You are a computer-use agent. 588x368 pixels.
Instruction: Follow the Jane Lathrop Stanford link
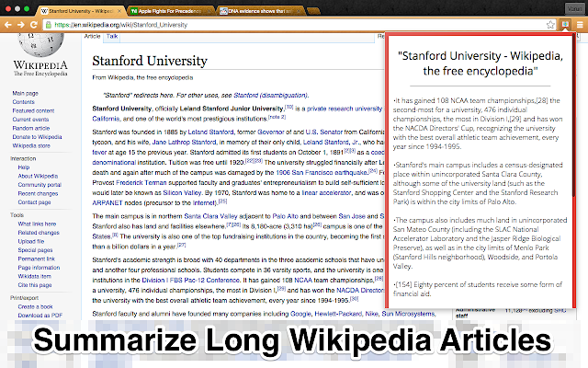point(184,143)
